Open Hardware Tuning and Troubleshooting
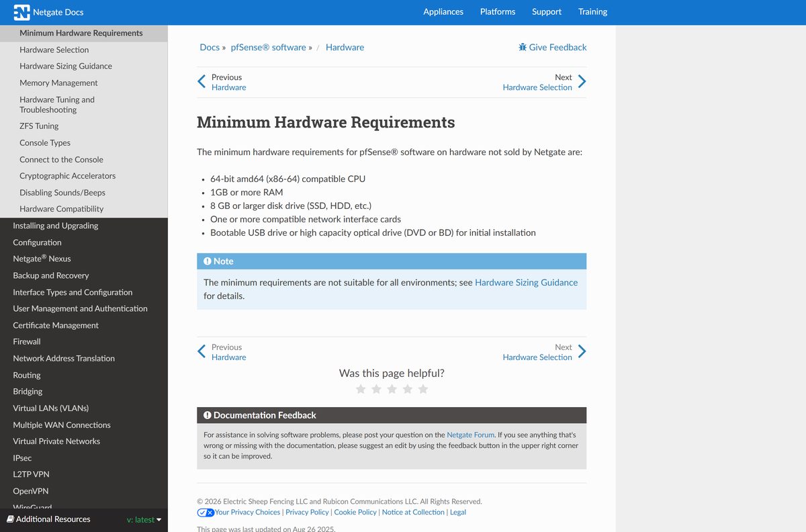806x532 pixels. [84, 105]
